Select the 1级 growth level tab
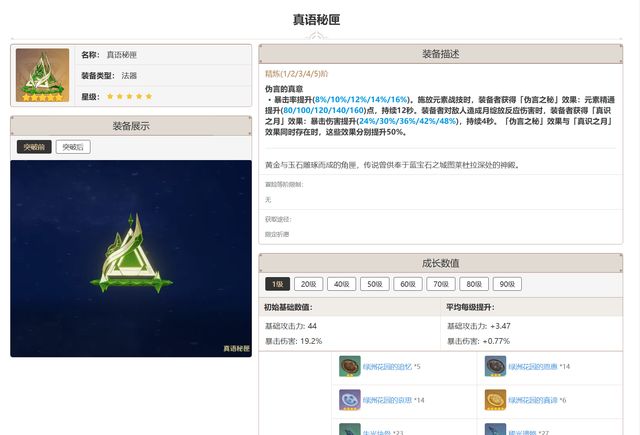Viewport: 640px width, 435px height. click(278, 284)
